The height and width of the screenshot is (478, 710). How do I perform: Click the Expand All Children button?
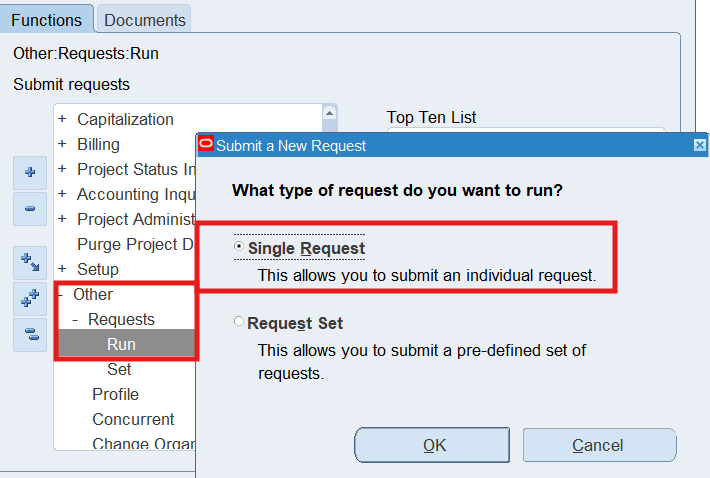(x=29, y=263)
